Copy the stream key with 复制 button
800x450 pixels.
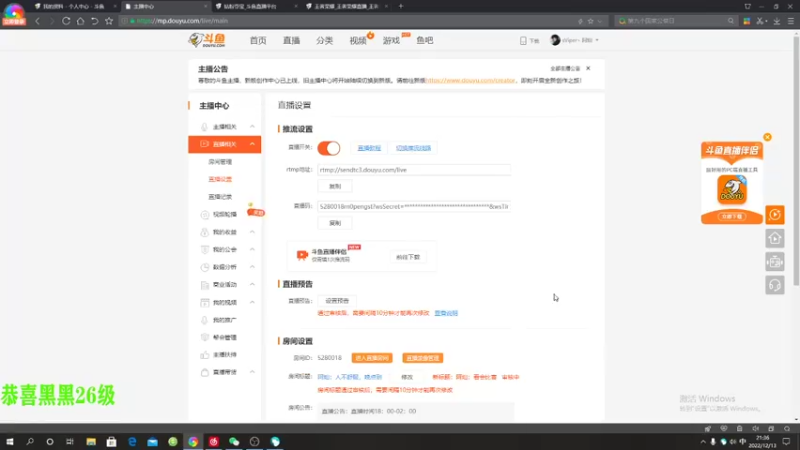tap(335, 223)
